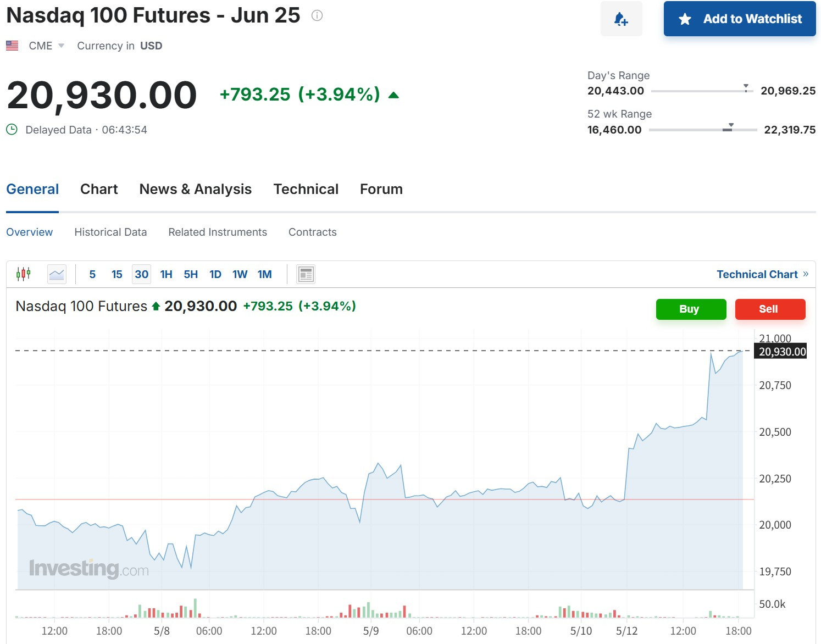Switch chart interval to 5 minutes

(x=92, y=274)
